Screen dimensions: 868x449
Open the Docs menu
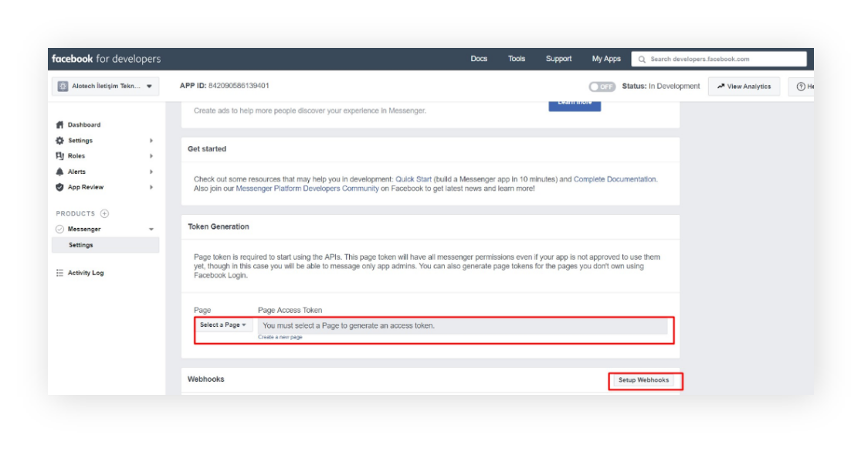click(x=479, y=59)
